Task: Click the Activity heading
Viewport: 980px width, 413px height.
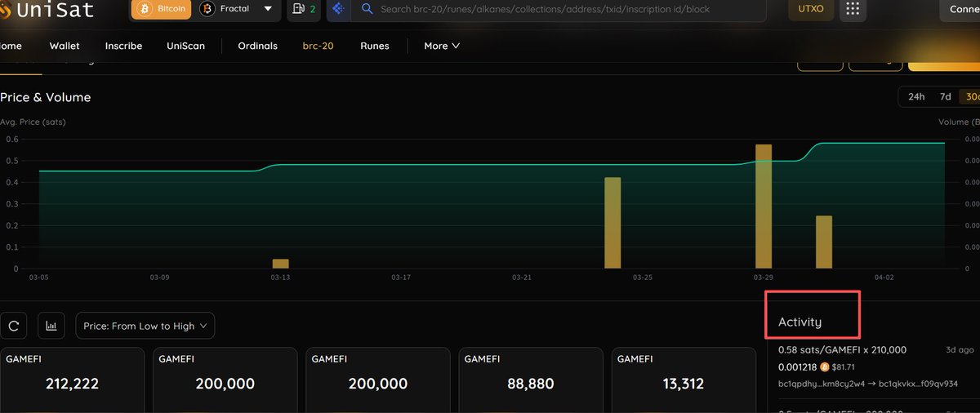Action: (800, 322)
